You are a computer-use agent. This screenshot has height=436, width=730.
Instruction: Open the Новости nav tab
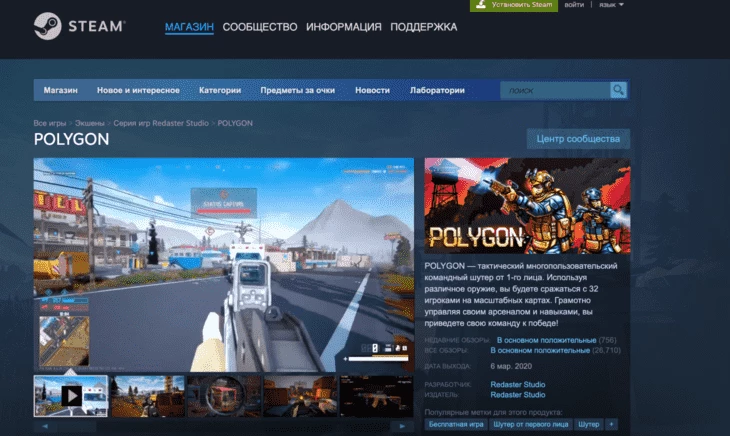[x=372, y=90]
